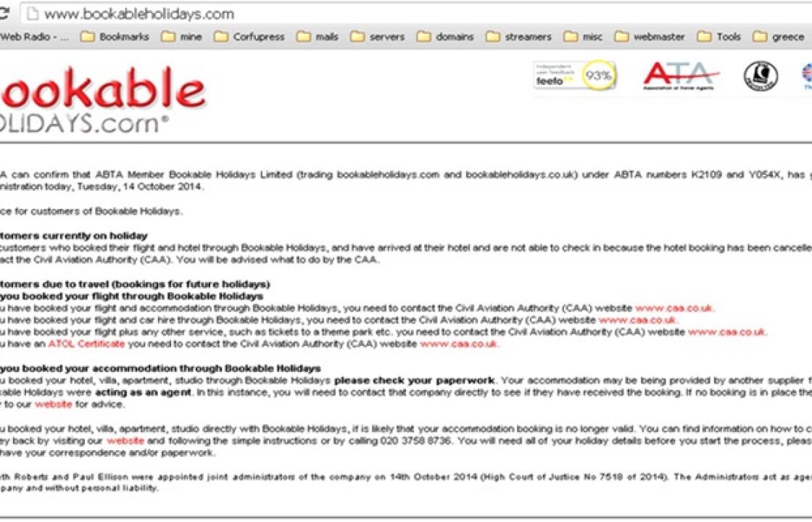Follow www.caa.co.uk link after ATOL Certificate sentence
812x522 pixels.
tap(459, 344)
